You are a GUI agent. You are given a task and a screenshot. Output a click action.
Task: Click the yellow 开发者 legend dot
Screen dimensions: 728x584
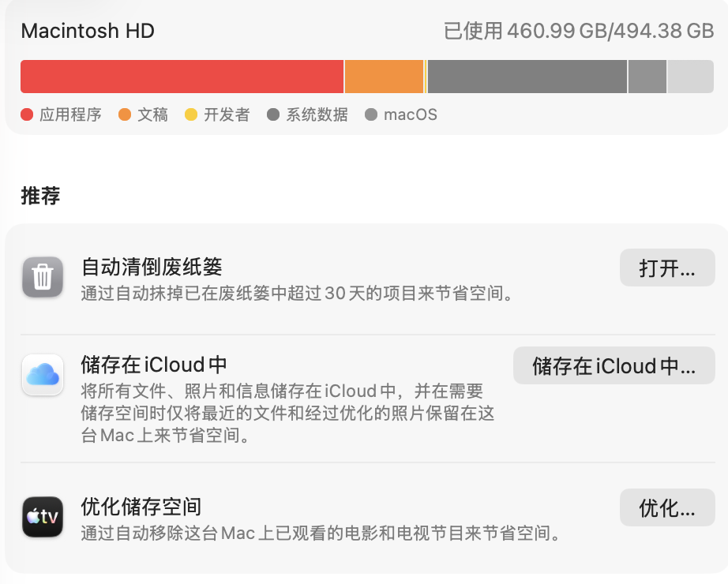pyautogui.click(x=191, y=114)
